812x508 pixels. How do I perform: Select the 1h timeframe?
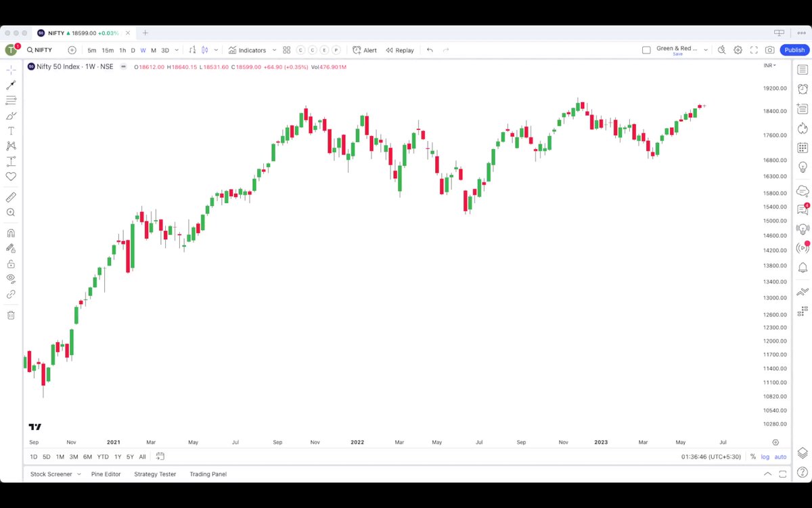tap(122, 50)
